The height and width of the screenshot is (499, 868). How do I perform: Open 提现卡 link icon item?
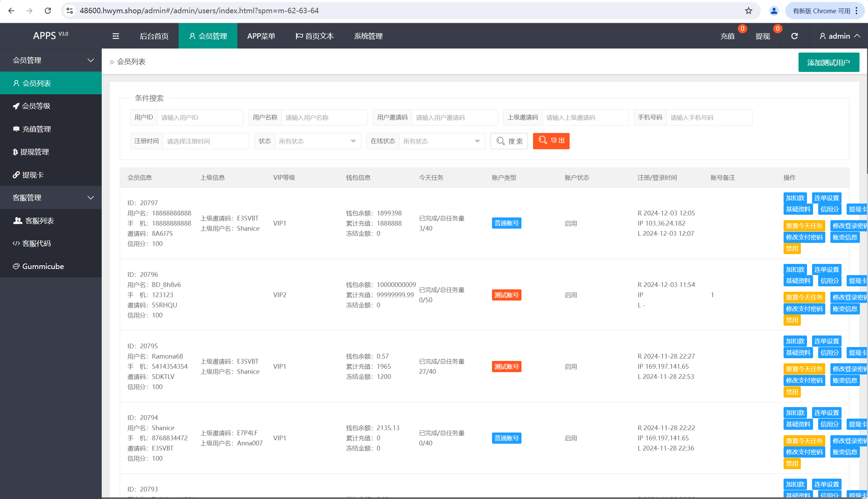[33, 175]
